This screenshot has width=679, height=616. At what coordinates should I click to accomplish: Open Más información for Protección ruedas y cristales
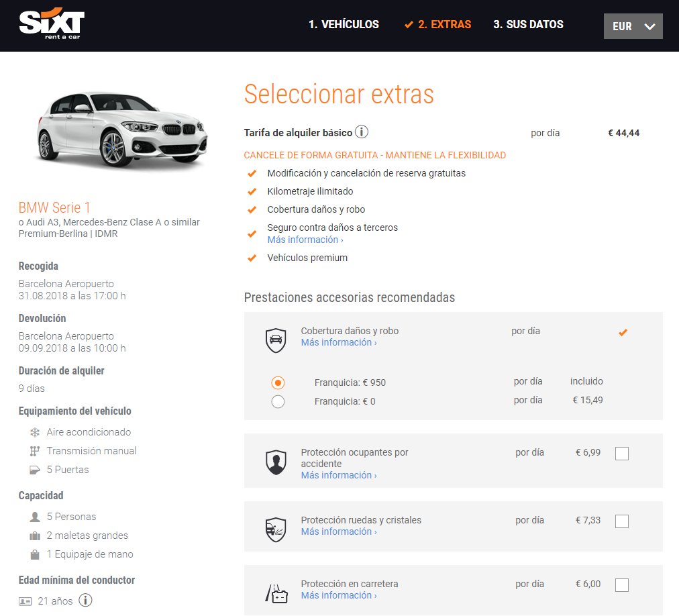coord(339,531)
